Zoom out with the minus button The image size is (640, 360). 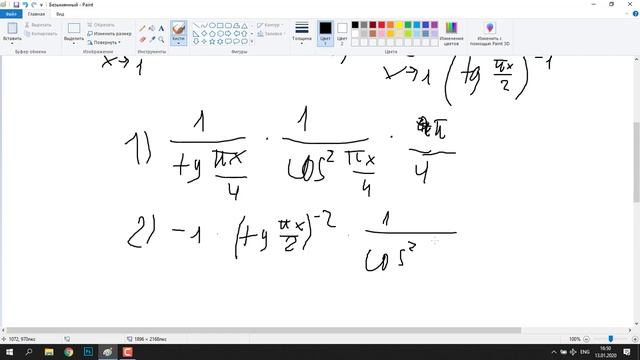(586, 339)
